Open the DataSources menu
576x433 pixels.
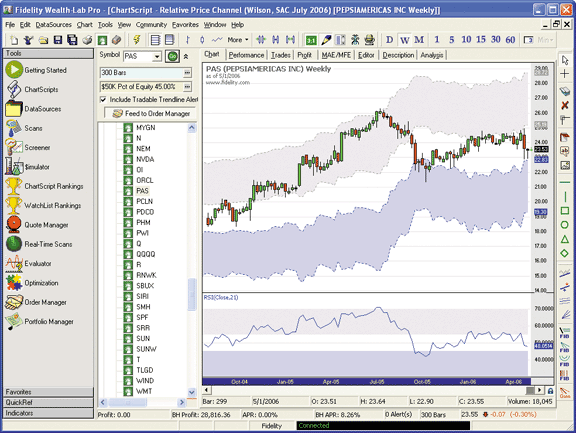pyautogui.click(x=54, y=25)
